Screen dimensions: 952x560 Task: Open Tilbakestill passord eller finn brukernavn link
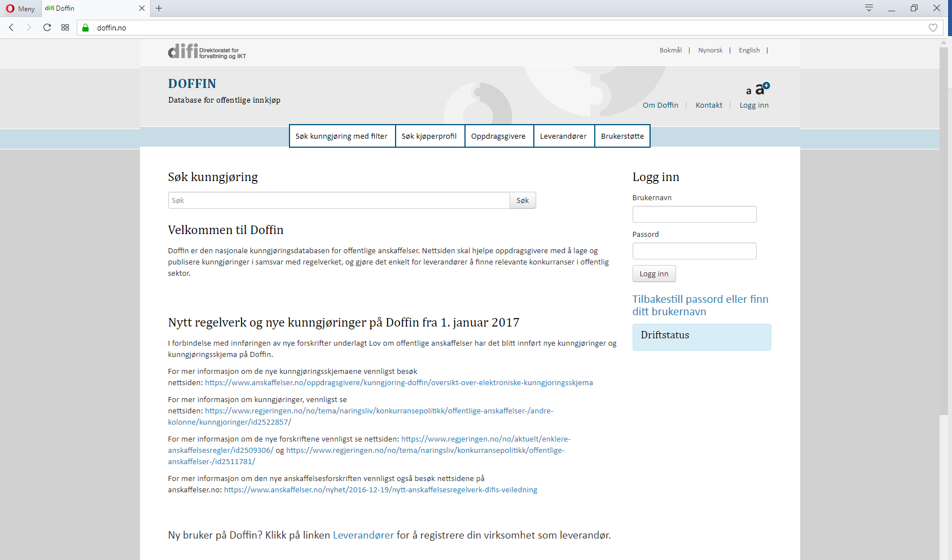click(x=700, y=305)
